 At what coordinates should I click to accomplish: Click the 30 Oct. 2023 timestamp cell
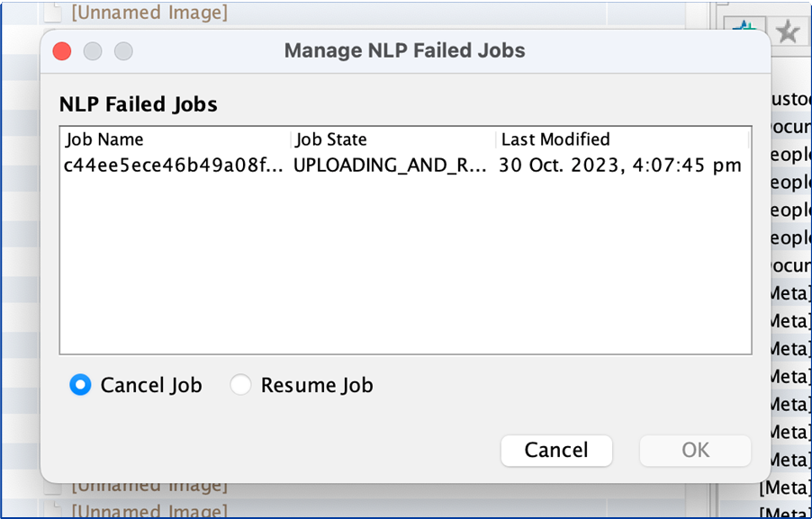tap(620, 166)
